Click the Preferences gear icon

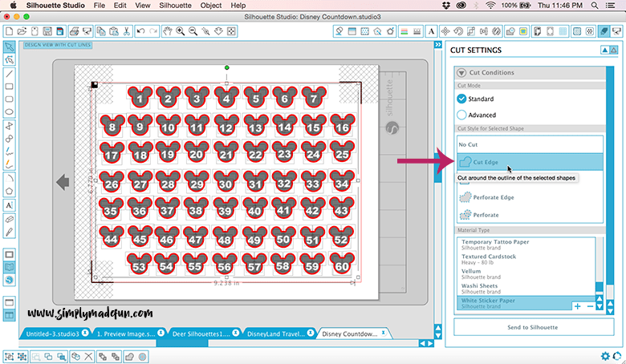pyautogui.click(x=605, y=356)
